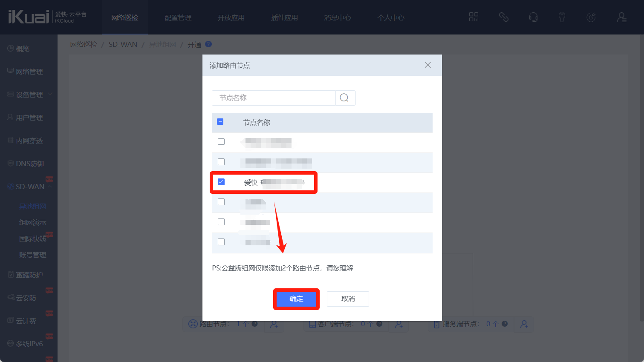Click the 取消 button
Screen dimensions: 644x362
pos(348,299)
